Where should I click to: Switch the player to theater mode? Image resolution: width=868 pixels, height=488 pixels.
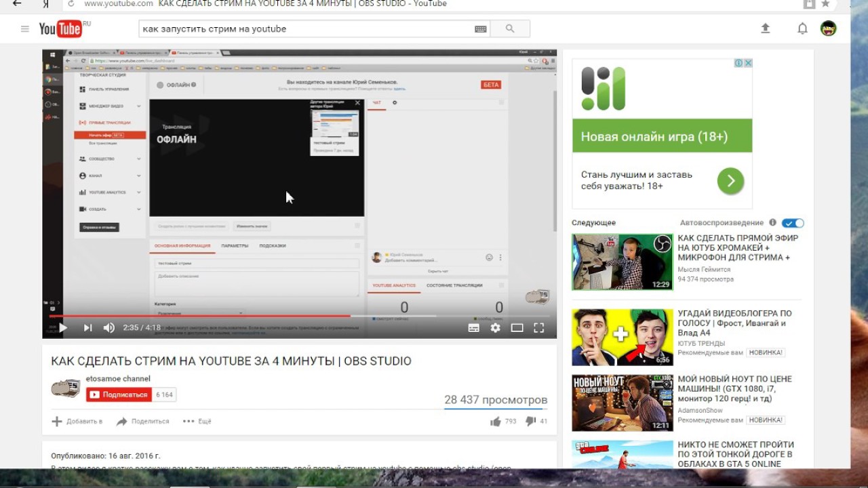(x=517, y=328)
